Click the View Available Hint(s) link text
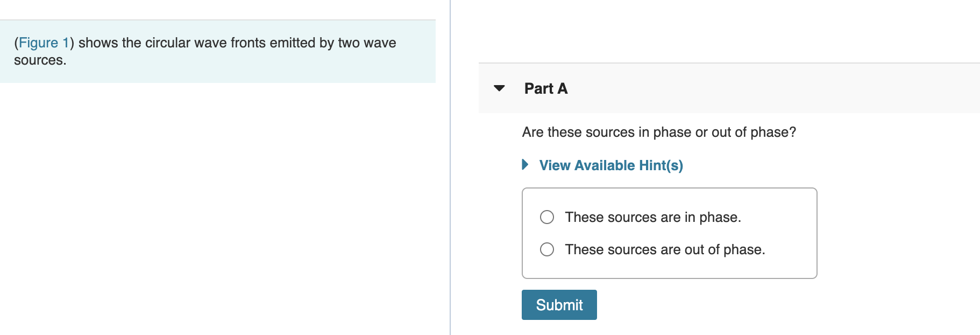 tap(611, 165)
